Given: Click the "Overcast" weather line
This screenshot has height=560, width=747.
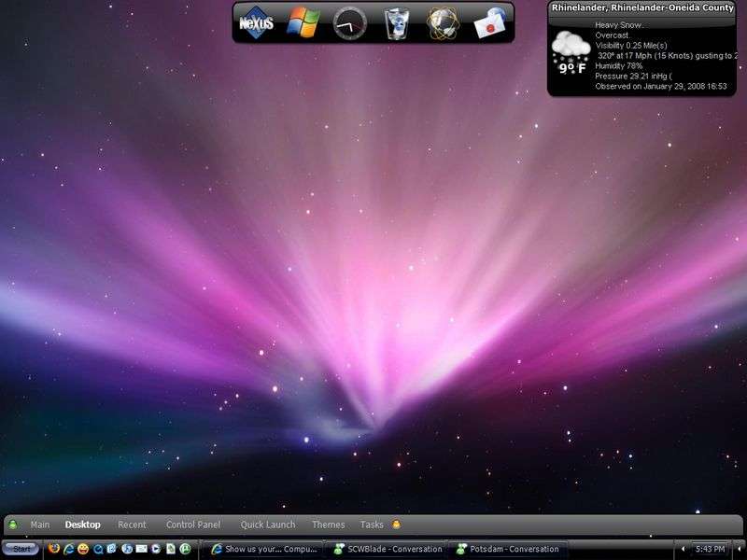Looking at the screenshot, I should [x=613, y=35].
